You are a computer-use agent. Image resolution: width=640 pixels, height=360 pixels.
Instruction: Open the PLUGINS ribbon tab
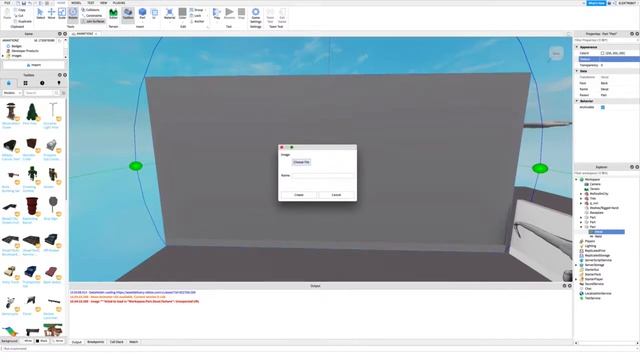(x=119, y=3)
